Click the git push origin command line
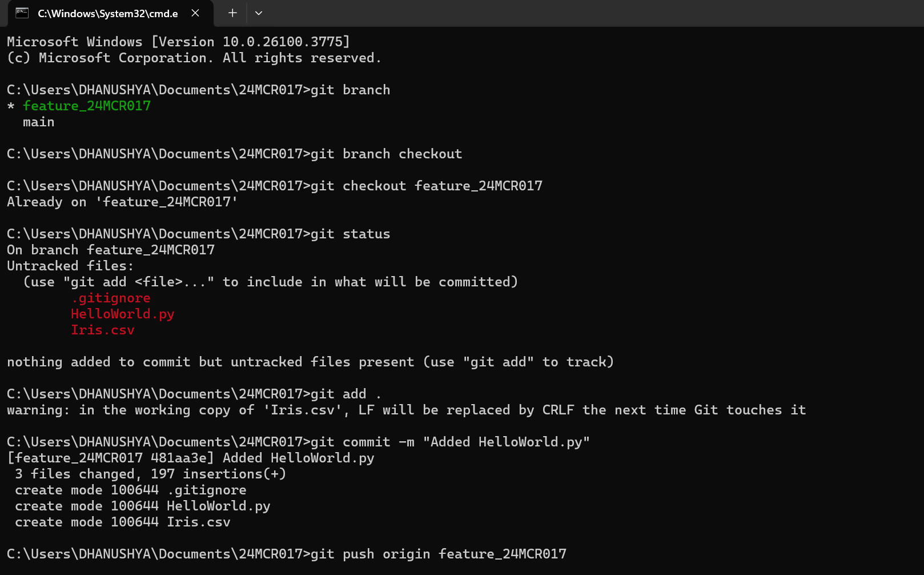924x575 pixels. tap(287, 554)
